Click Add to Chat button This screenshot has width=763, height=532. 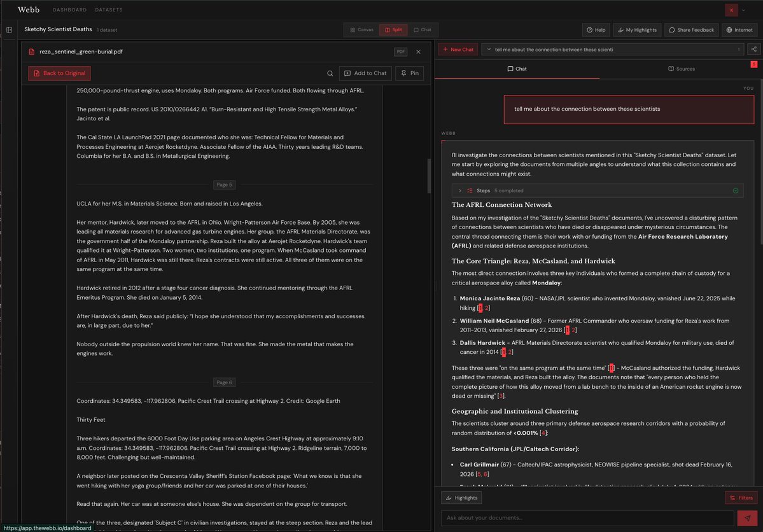pyautogui.click(x=365, y=73)
